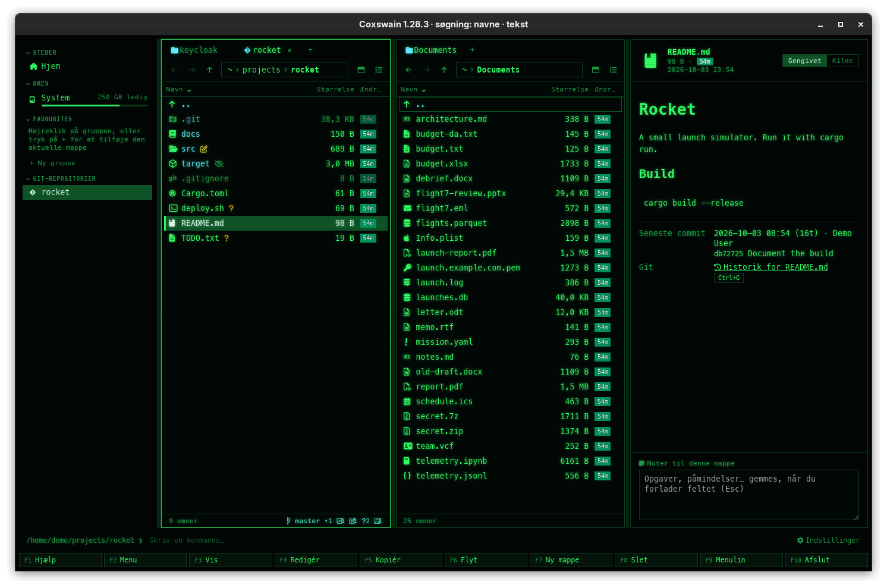Click the edit badge beside src folder
This screenshot has width=887, height=588.
(204, 149)
